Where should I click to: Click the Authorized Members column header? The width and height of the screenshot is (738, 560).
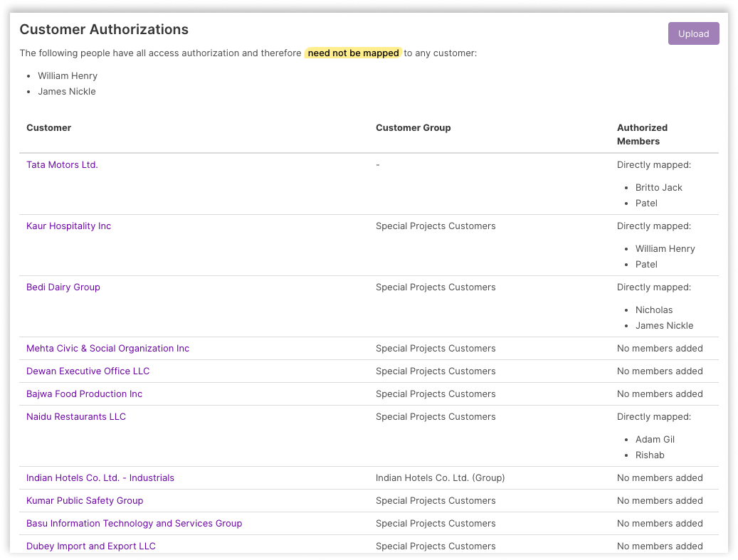pyautogui.click(x=642, y=134)
